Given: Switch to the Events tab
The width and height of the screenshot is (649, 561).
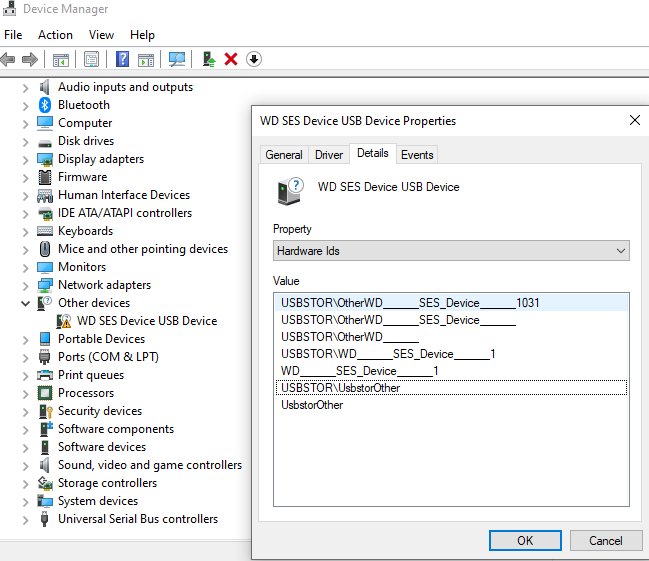Looking at the screenshot, I should (x=417, y=155).
